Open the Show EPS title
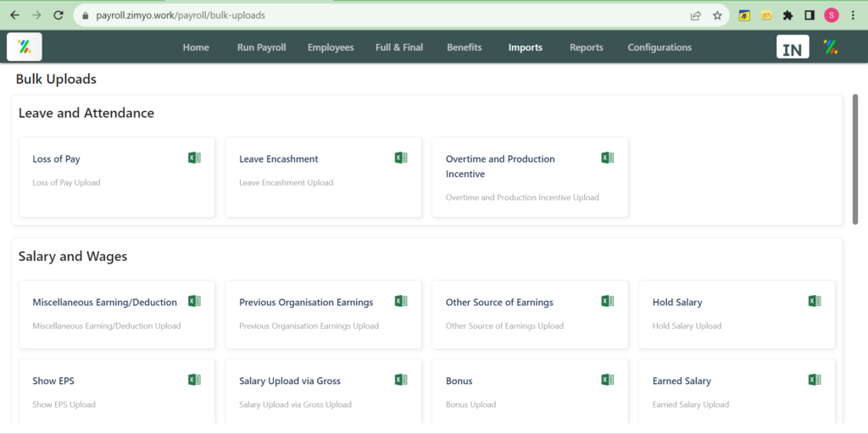This screenshot has height=434, width=868. (x=53, y=381)
